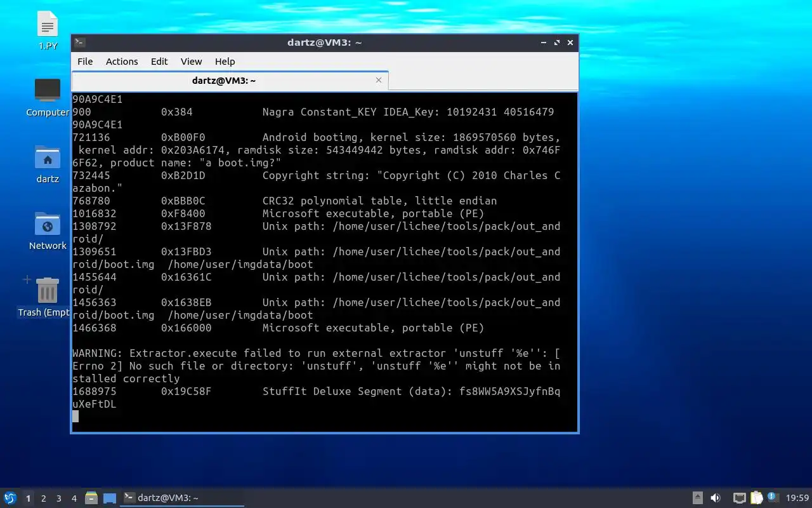Select the dartz home folder icon
Image resolution: width=812 pixels, height=508 pixels.
[x=48, y=164]
